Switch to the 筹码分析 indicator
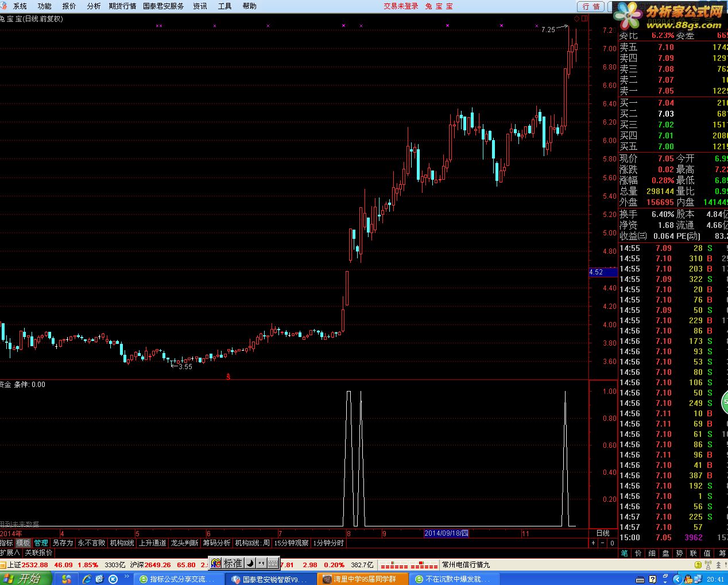Screen dimensions: 728x585 pyautogui.click(x=216, y=543)
